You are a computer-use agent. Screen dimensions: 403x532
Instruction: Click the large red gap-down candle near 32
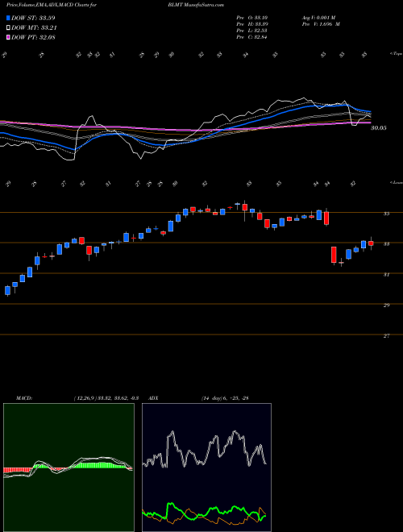click(x=334, y=255)
